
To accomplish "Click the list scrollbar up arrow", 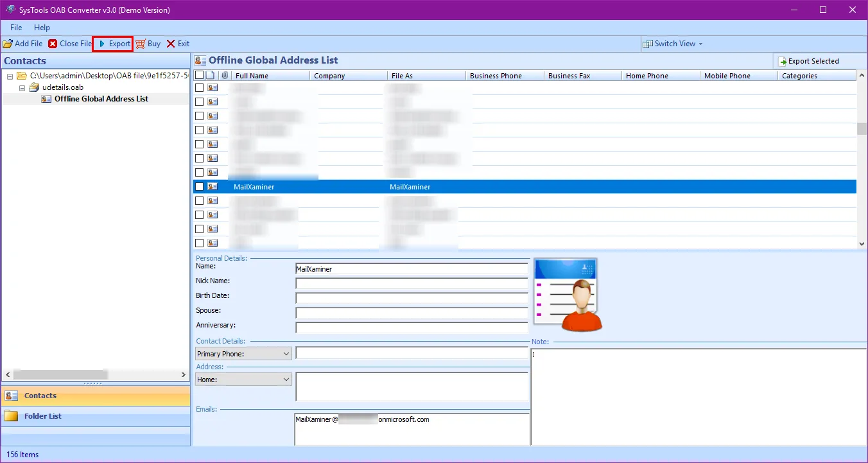I will click(862, 76).
